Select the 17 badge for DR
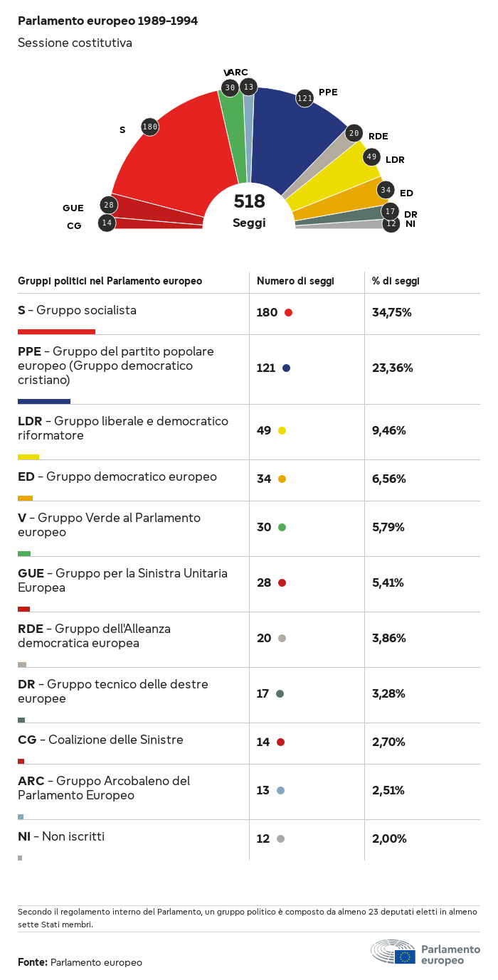Viewport: 498px width, 980px height. point(389,211)
